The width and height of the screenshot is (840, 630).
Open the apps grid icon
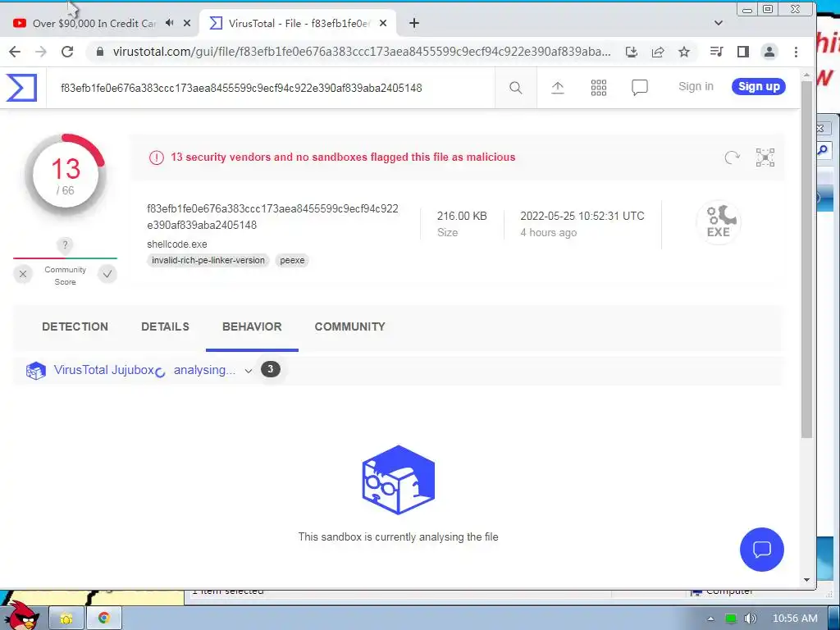tap(598, 87)
